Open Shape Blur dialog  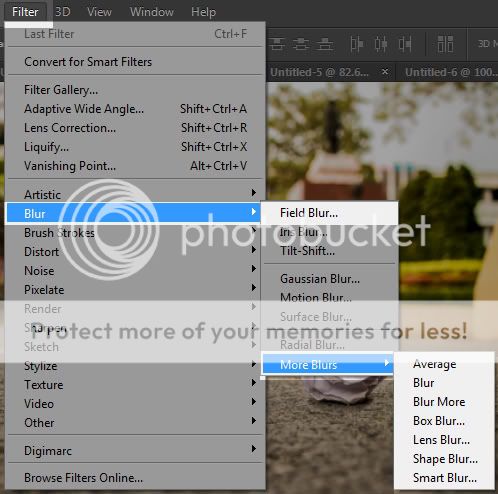(x=444, y=459)
